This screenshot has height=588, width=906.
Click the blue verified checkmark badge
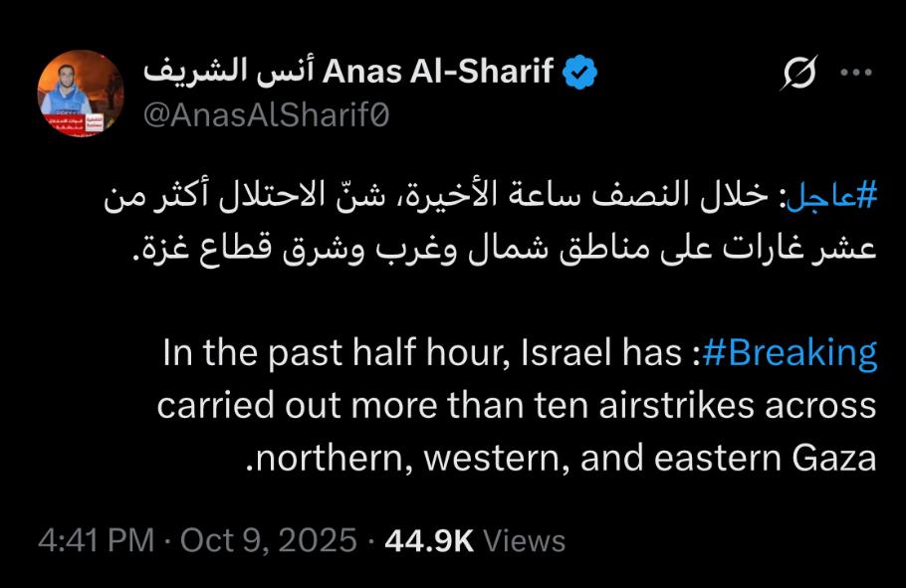581,73
